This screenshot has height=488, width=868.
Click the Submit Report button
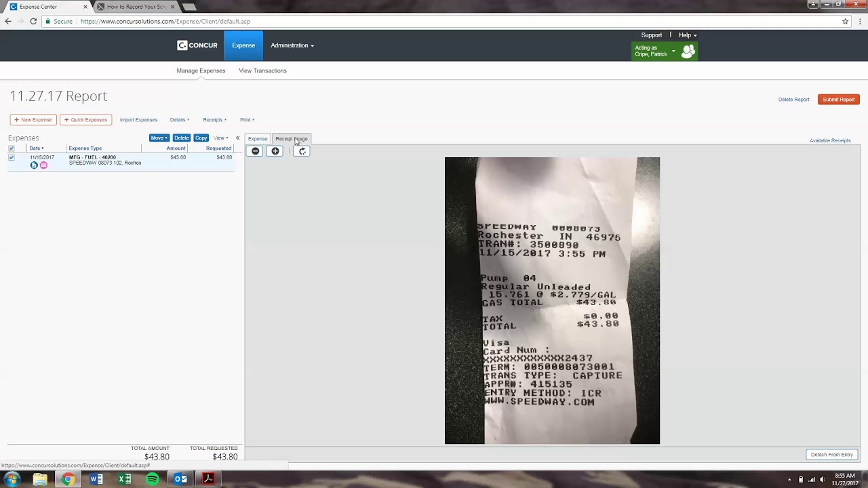[x=839, y=100]
